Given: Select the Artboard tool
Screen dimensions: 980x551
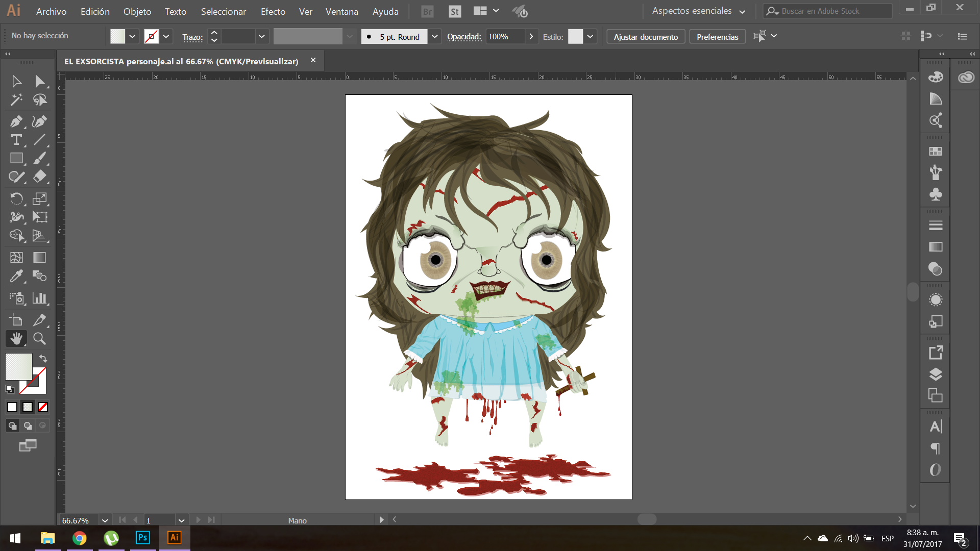Looking at the screenshot, I should point(16,320).
